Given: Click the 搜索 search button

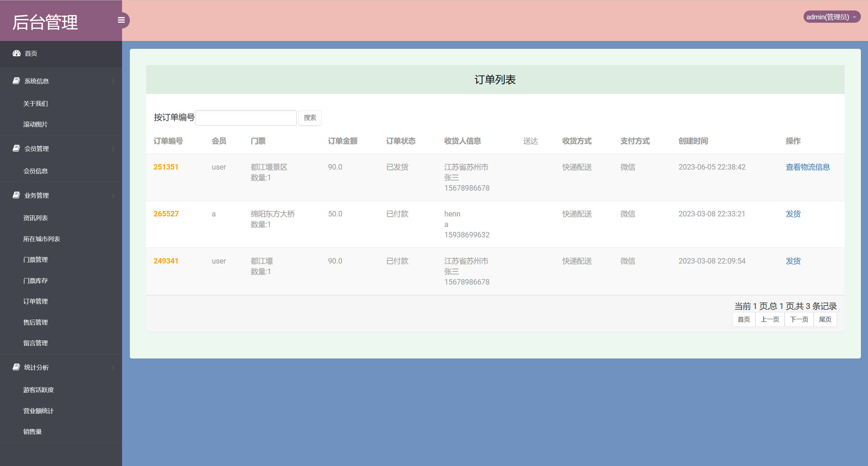Looking at the screenshot, I should [x=310, y=118].
